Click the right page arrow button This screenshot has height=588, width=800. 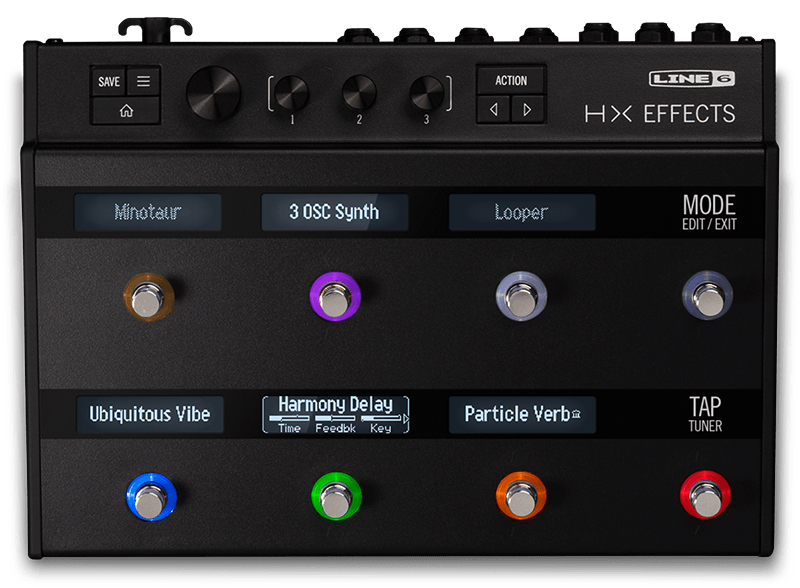[528, 109]
